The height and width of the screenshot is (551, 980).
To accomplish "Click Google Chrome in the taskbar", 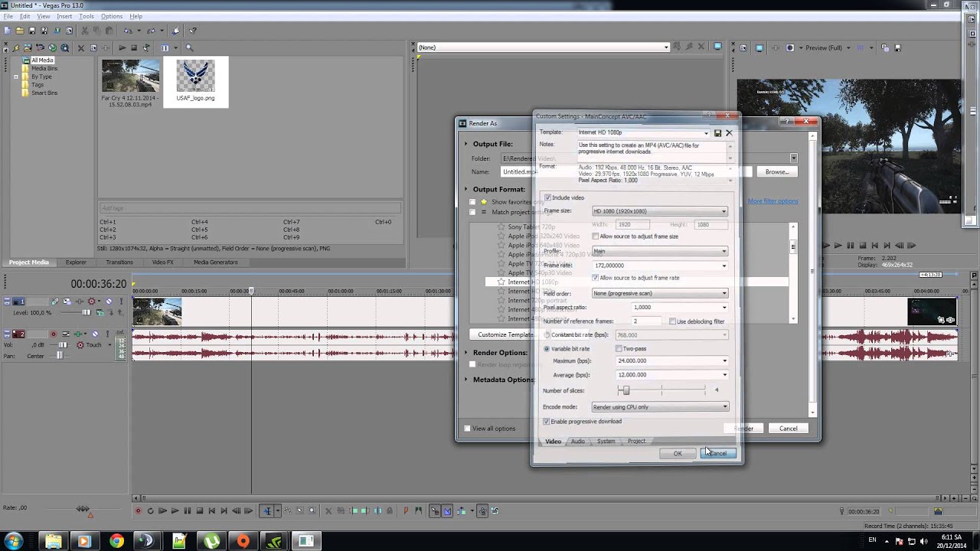I will pos(116,542).
